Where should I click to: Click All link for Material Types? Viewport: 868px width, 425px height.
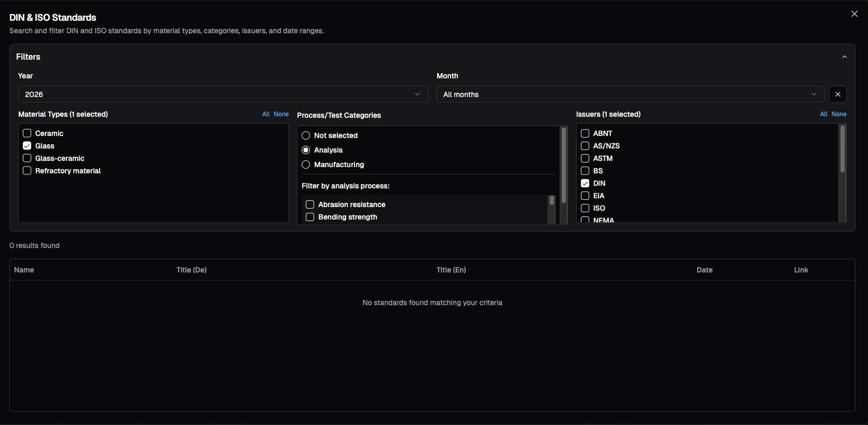coord(265,114)
